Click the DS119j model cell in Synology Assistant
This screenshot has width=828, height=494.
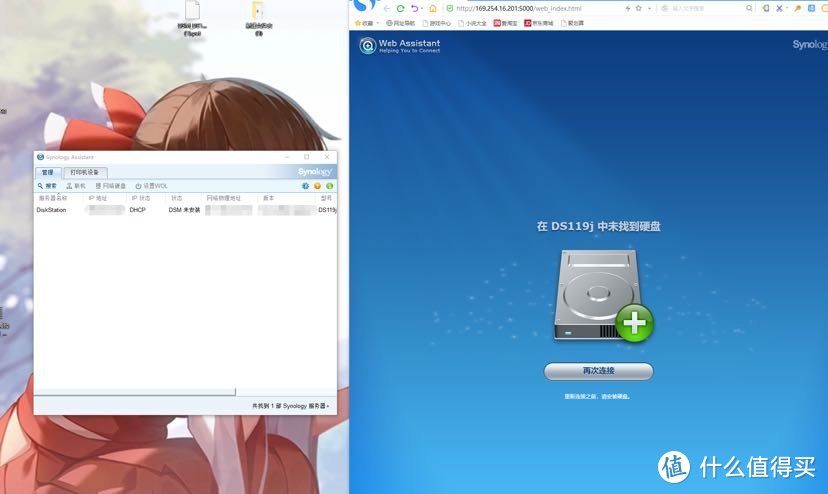[327, 210]
